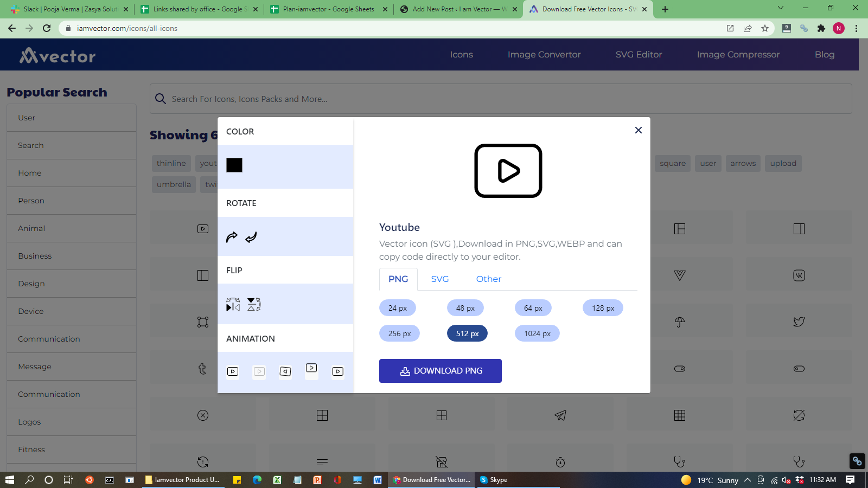Viewport: 868px width, 488px height.
Task: Open the Twitter bird icon in grid
Action: 799,322
